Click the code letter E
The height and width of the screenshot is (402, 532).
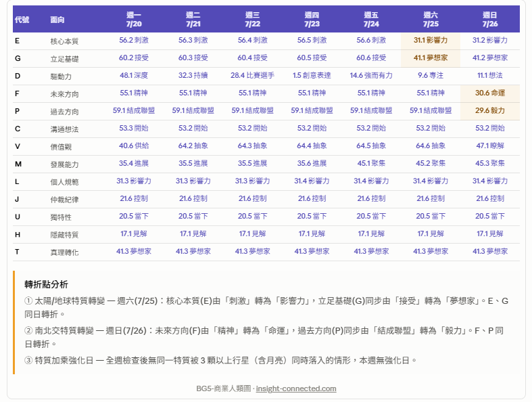coord(17,41)
